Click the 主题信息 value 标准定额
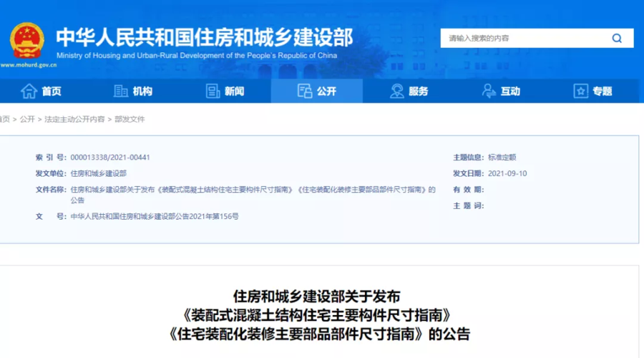Viewport: 644px width, 358px height. pyautogui.click(x=502, y=158)
